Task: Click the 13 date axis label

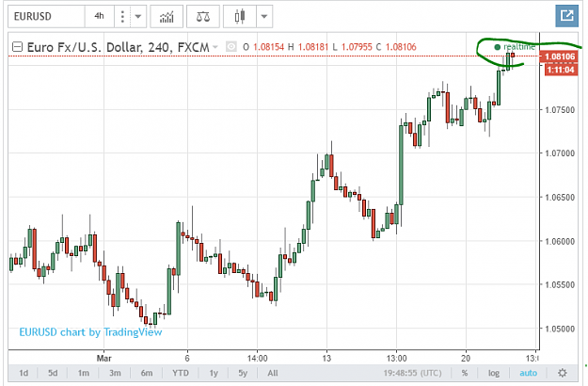Action: [326, 358]
